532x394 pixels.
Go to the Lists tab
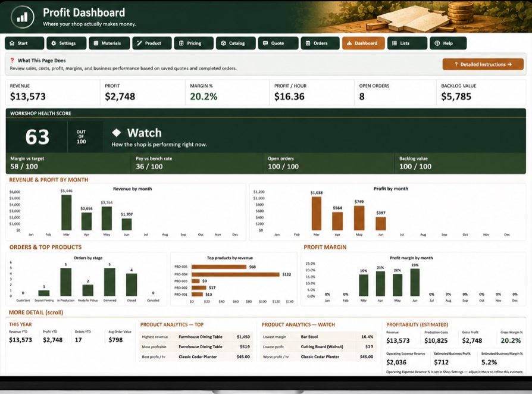[x=407, y=43]
